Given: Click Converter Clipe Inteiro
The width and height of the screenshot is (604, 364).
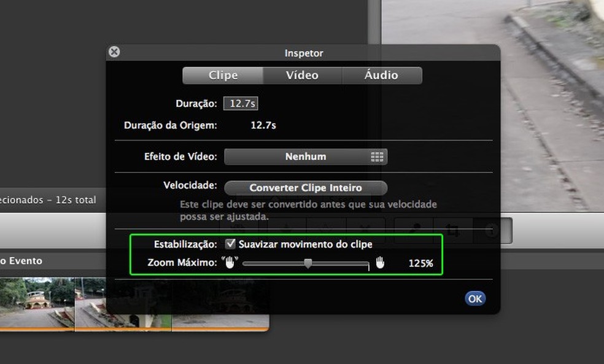Looking at the screenshot, I should coord(306,188).
